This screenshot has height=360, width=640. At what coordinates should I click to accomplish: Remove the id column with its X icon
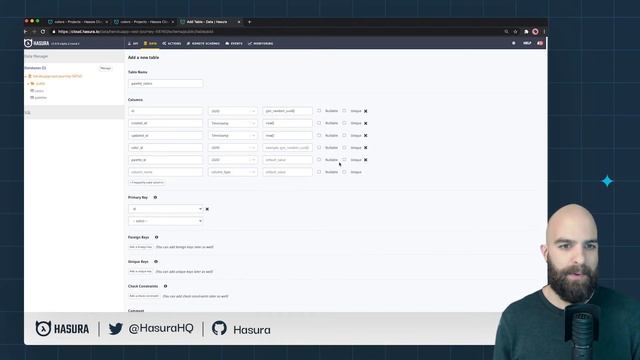[x=366, y=111]
